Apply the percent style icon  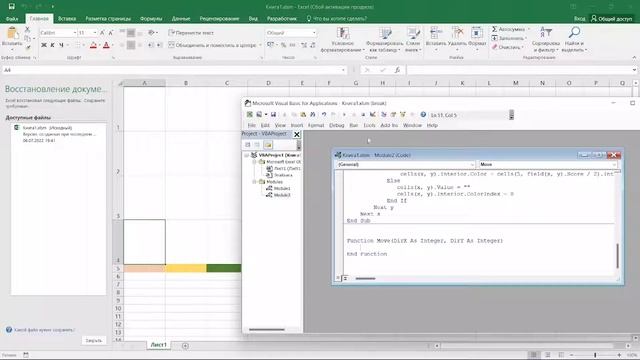point(284,45)
